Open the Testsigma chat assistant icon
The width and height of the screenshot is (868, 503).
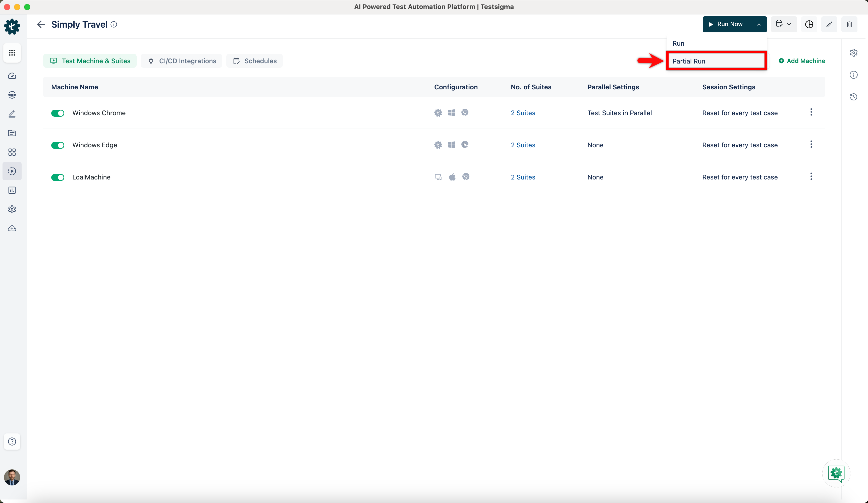pos(836,473)
